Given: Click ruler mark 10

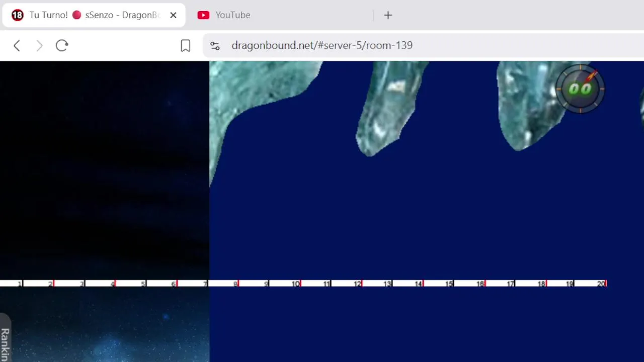Looking at the screenshot, I should click(x=295, y=284).
